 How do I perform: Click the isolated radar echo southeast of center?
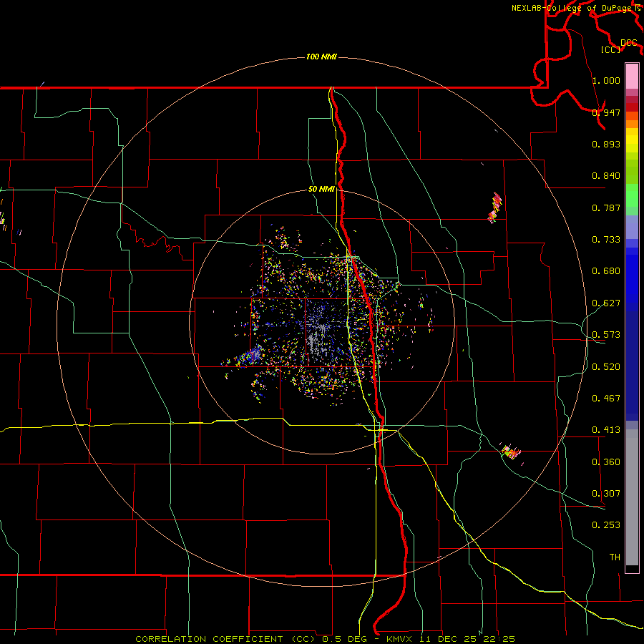(x=511, y=452)
